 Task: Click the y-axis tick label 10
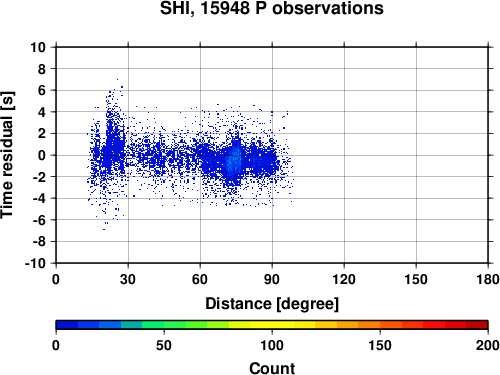tap(38, 47)
